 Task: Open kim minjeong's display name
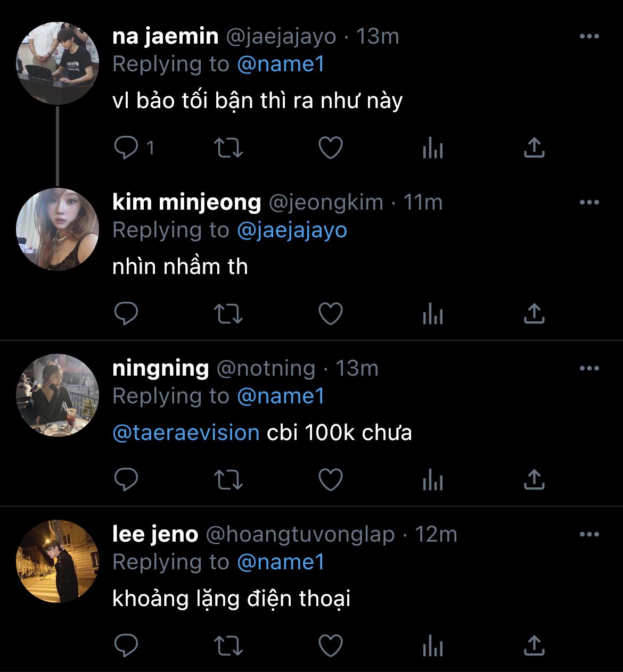tap(186, 203)
